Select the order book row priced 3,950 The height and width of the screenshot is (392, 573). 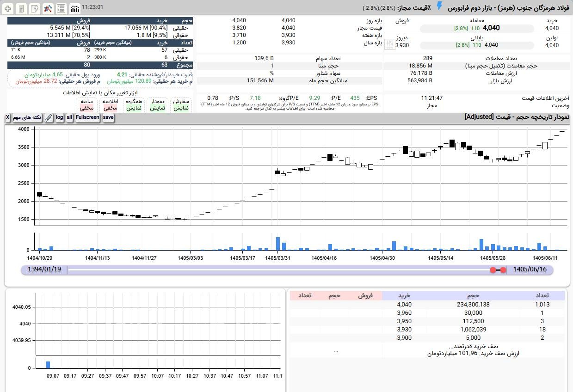point(427,321)
